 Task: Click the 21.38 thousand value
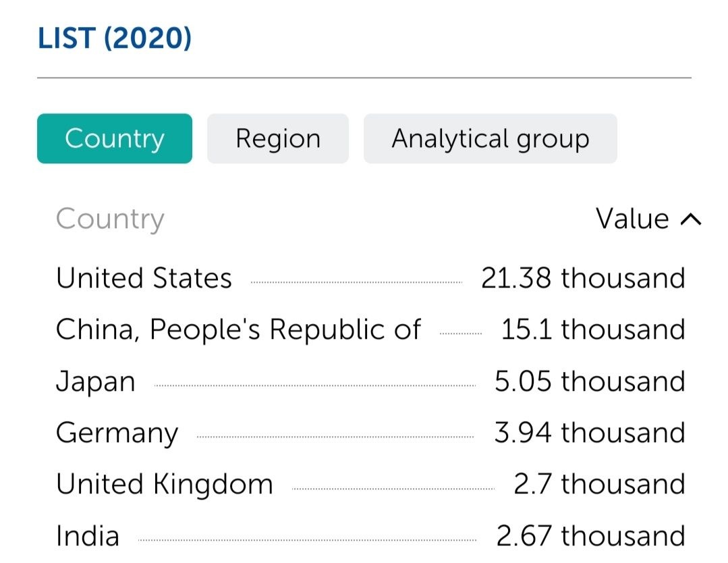tap(583, 278)
